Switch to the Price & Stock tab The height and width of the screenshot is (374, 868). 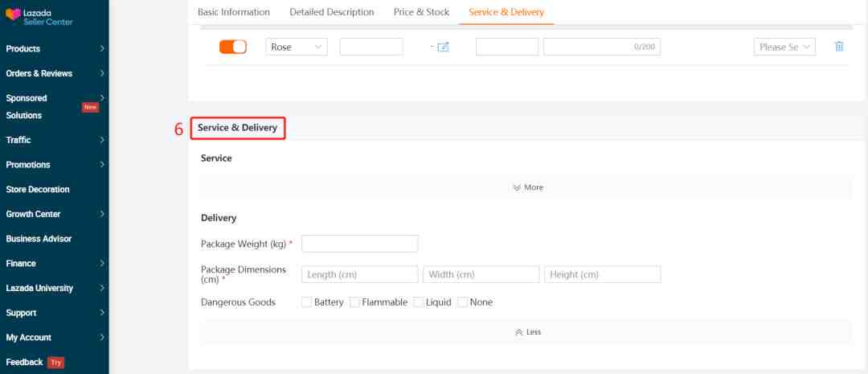coord(421,12)
